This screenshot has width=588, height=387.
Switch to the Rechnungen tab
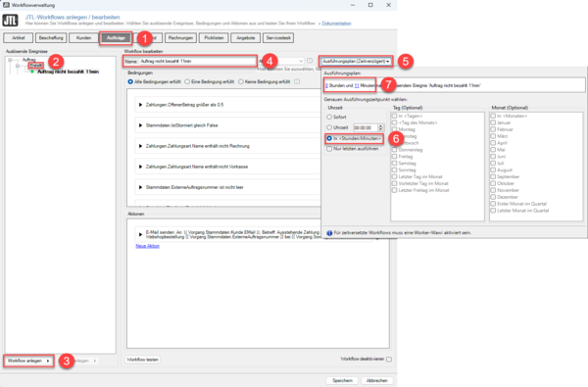pos(180,38)
